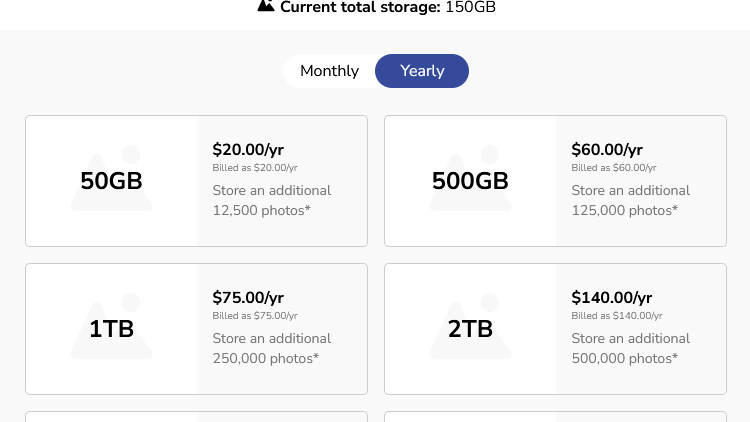The image size is (750, 422).
Task: Switch billing to Monthly
Action: (329, 71)
